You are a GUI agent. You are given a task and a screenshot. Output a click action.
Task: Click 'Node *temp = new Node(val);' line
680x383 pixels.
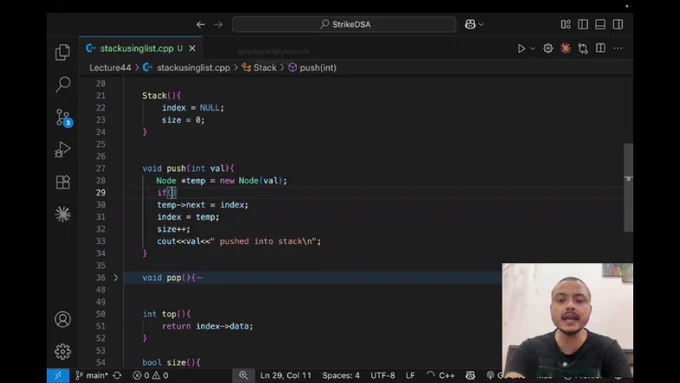pyautogui.click(x=222, y=180)
